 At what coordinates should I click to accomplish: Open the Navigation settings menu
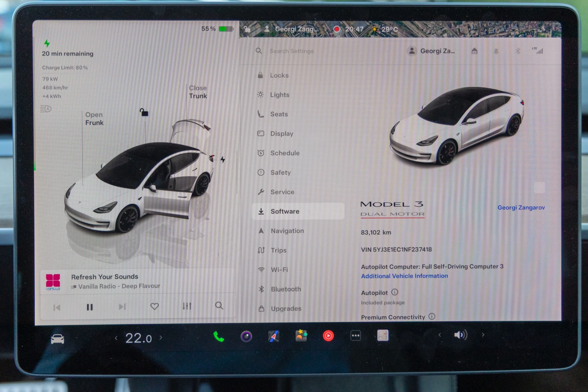(x=287, y=231)
